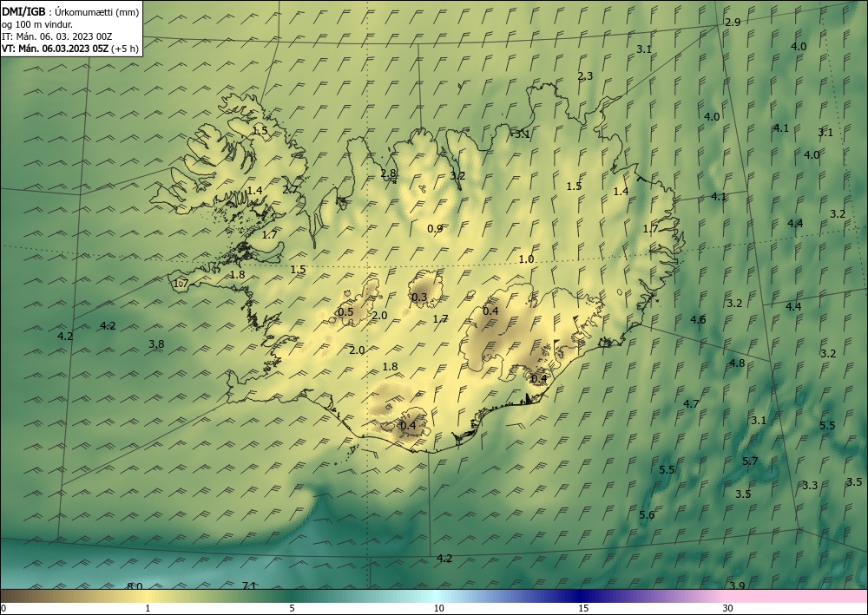Viewport: 868px width, 615px height.
Task: Click the 8.0 value at the bottom
Action: pyautogui.click(x=135, y=586)
